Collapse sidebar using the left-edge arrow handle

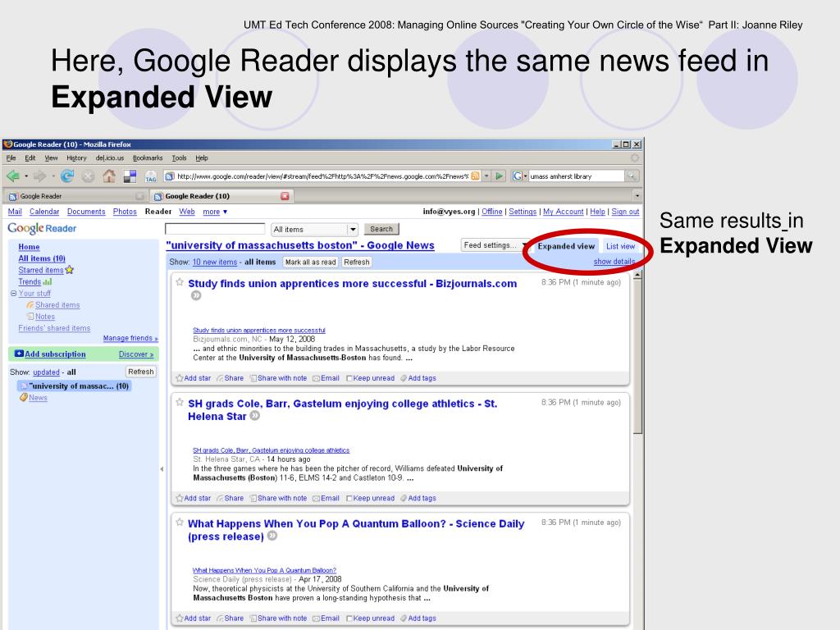(x=162, y=469)
